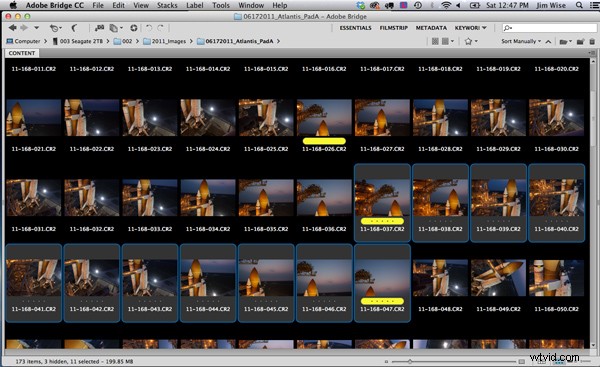
Task: Open the Stacks menu
Action: [167, 5]
